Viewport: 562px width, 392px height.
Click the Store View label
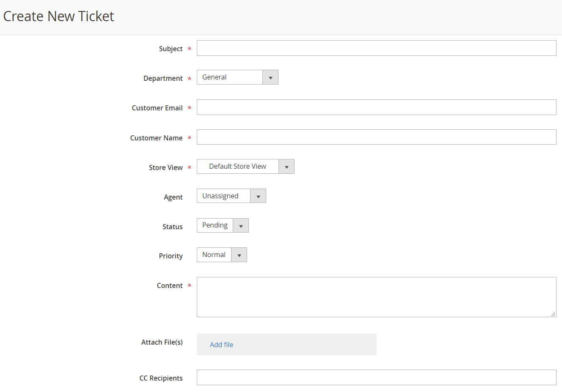165,167
